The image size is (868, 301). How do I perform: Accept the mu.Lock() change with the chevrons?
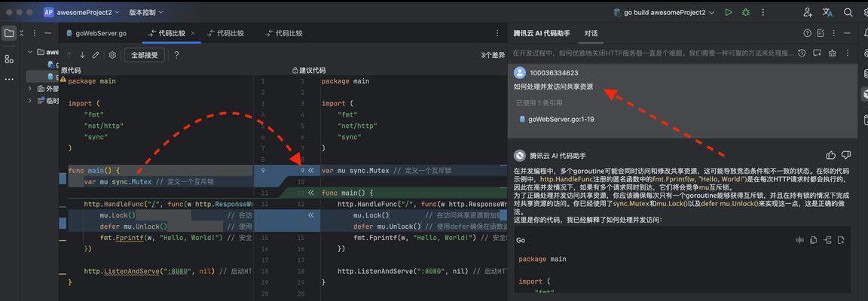click(310, 215)
